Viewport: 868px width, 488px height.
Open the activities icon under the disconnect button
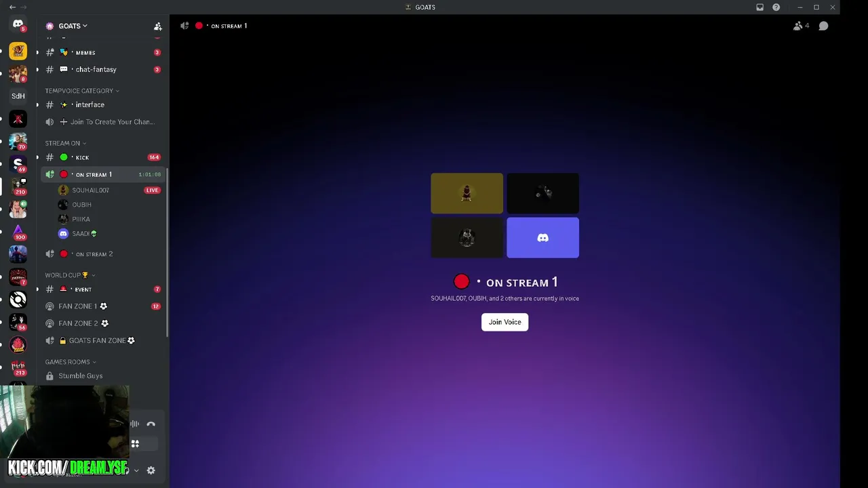point(135,444)
